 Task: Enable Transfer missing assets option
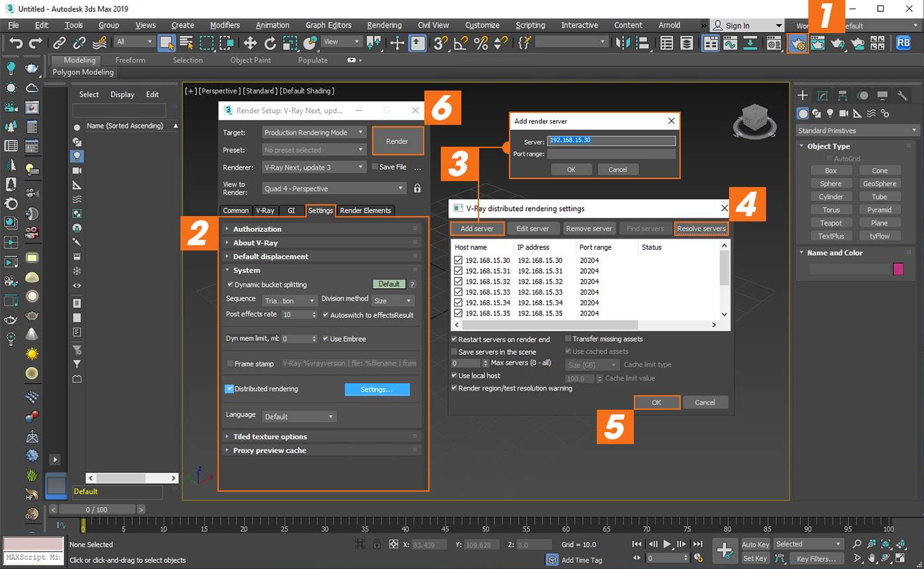click(568, 338)
